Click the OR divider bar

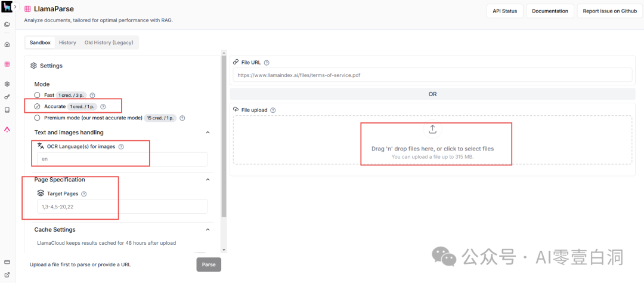[x=432, y=94]
